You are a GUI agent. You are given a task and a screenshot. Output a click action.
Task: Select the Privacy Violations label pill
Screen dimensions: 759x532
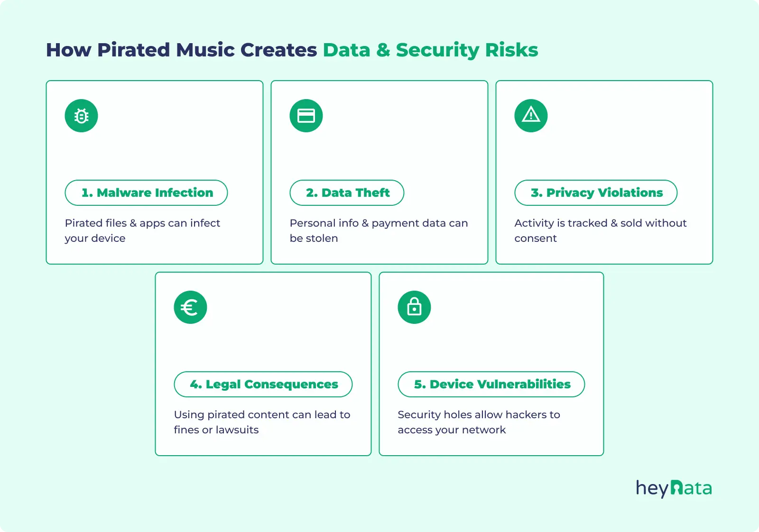tap(596, 193)
